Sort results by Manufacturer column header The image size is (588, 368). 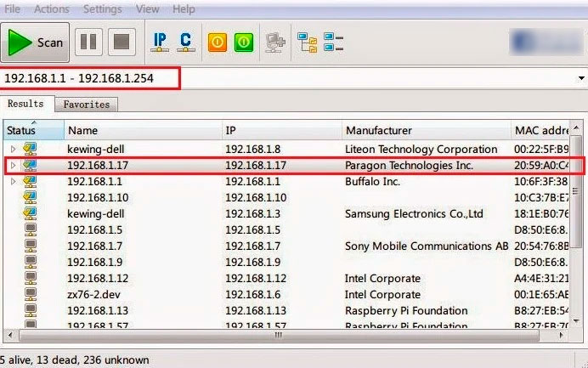(425, 130)
